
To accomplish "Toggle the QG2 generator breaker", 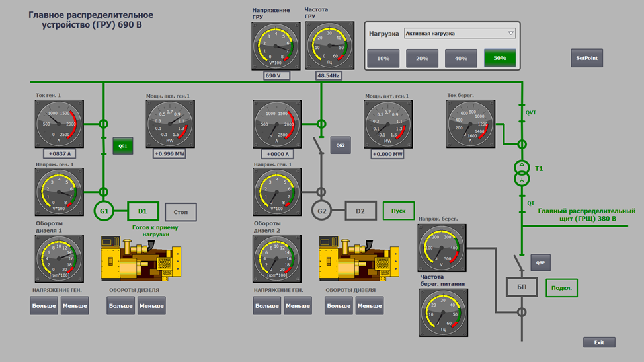I will click(341, 145).
